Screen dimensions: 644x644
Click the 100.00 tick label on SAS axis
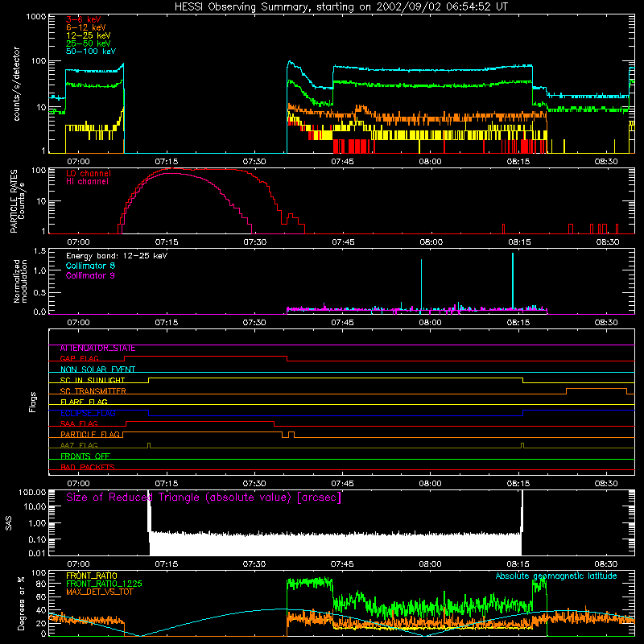coord(32,493)
